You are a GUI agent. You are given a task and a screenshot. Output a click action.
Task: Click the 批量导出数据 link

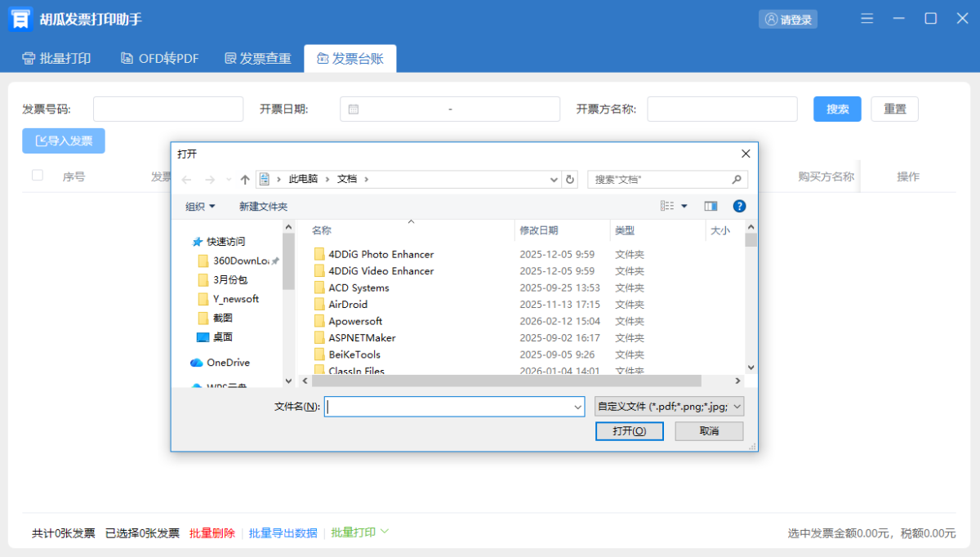283,532
